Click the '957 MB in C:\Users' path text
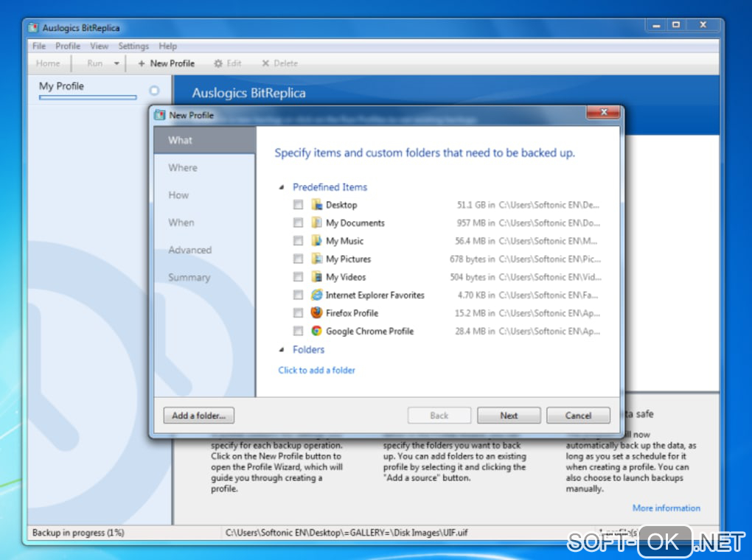This screenshot has width=752, height=560. (x=528, y=223)
